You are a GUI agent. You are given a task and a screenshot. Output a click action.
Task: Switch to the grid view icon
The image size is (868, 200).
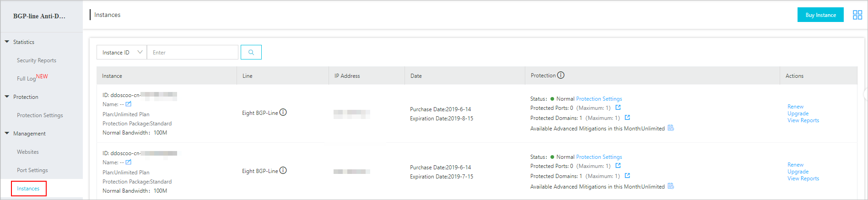tap(857, 15)
